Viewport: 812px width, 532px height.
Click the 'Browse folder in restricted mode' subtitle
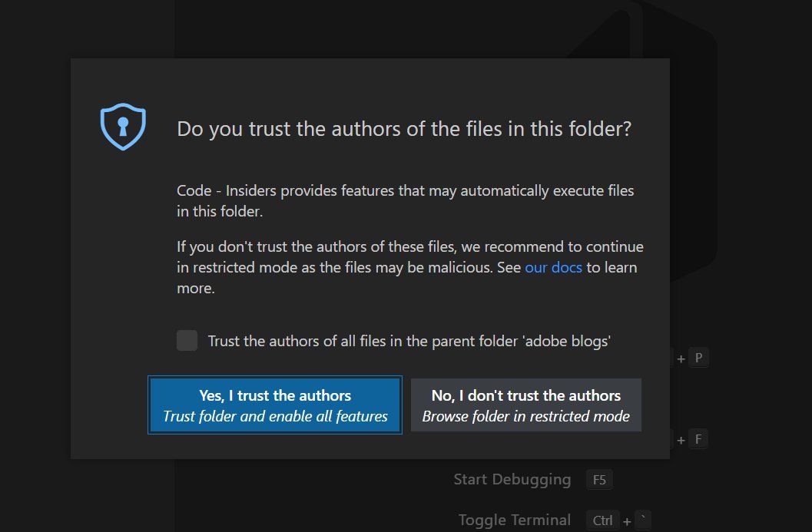point(526,417)
